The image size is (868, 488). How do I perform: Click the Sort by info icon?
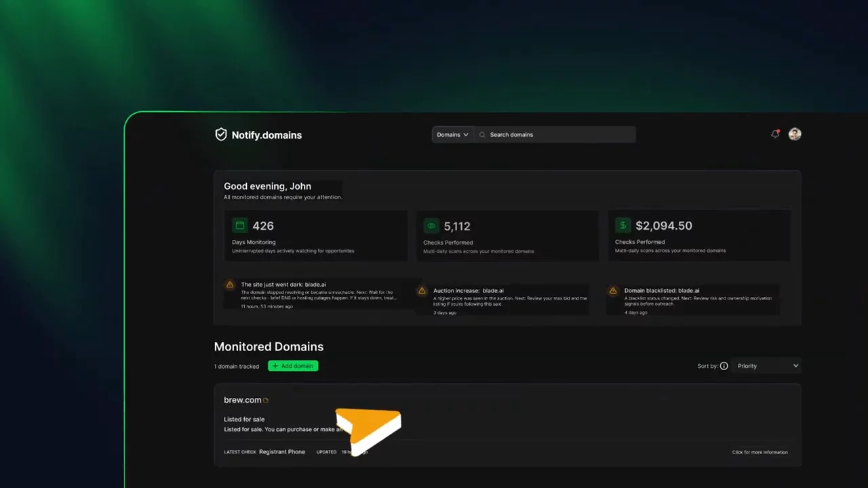tap(724, 366)
